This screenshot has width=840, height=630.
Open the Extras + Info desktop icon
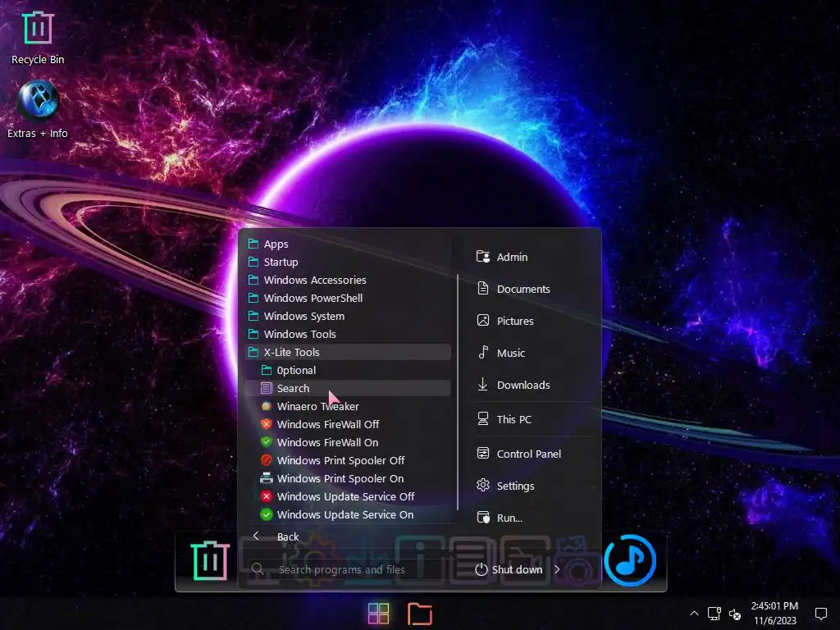pos(38,110)
